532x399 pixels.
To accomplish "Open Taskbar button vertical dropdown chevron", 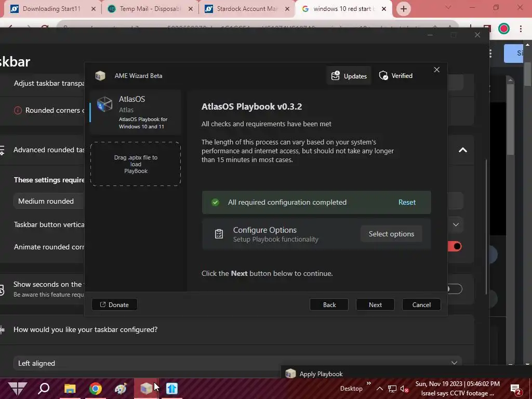I will [456, 224].
